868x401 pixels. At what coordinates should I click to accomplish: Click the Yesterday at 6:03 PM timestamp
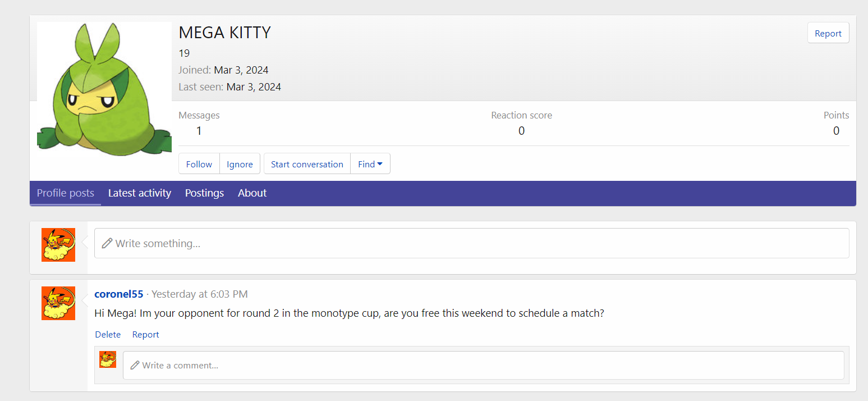[199, 294]
